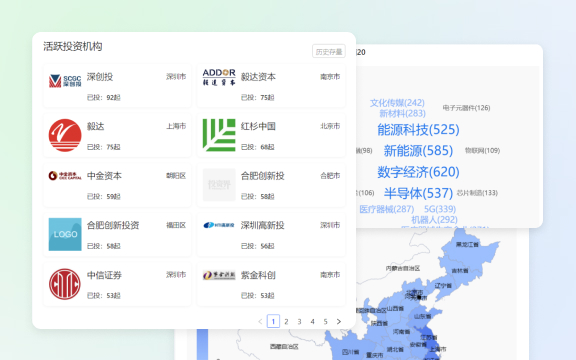The height and width of the screenshot is (360, 576).
Task: Click the green 红杉中国 logo
Action: [x=219, y=135]
